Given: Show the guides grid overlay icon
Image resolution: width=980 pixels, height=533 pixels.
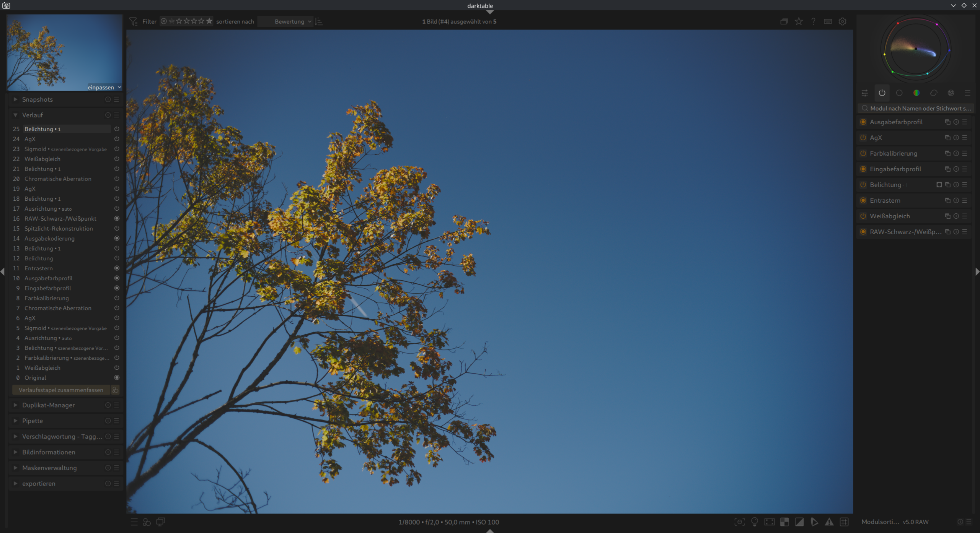Looking at the screenshot, I should (x=844, y=522).
